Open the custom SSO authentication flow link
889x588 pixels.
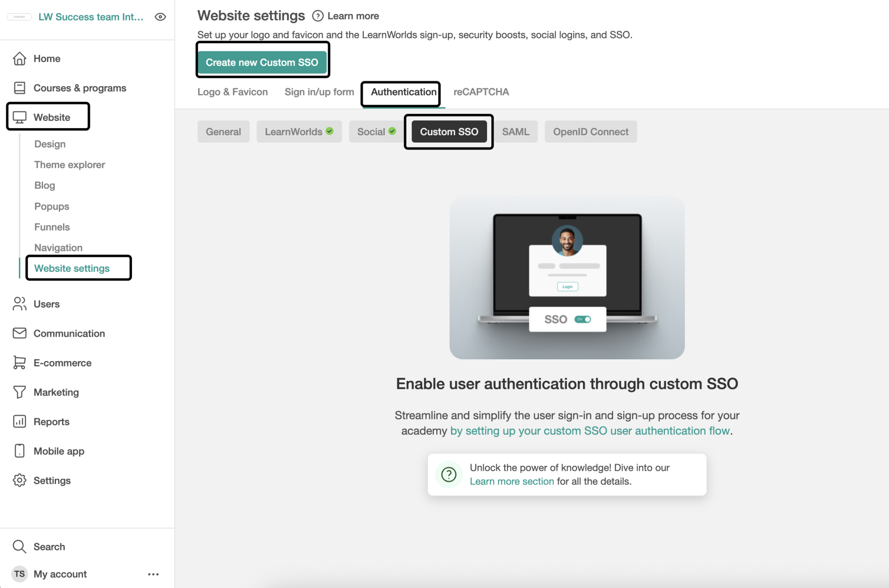click(x=590, y=431)
